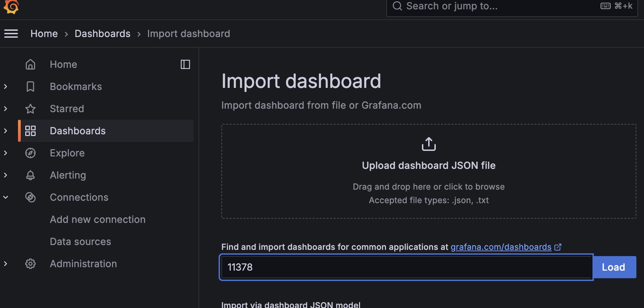This screenshot has height=308, width=644.
Task: Open the hamburger navigation menu
Action: tap(11, 34)
